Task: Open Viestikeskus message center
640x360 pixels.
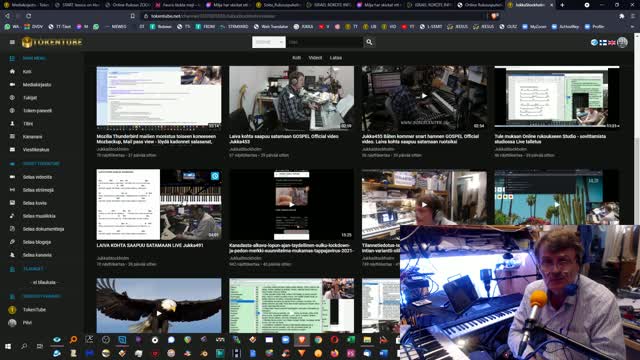Action: click(x=36, y=150)
